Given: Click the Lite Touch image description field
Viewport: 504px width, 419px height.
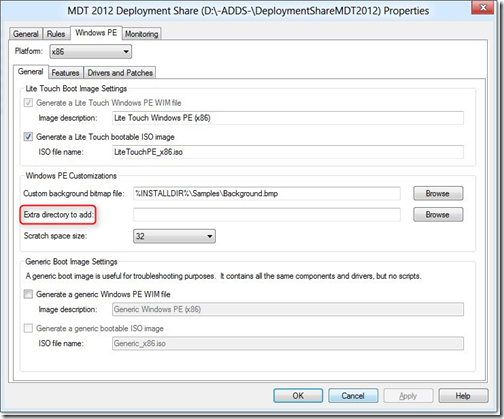Looking at the screenshot, I should [288, 118].
